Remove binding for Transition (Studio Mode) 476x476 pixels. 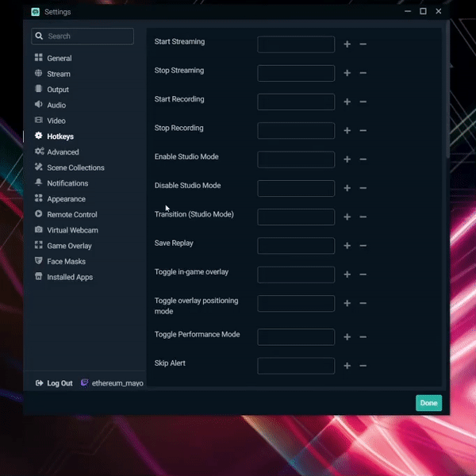click(x=363, y=217)
